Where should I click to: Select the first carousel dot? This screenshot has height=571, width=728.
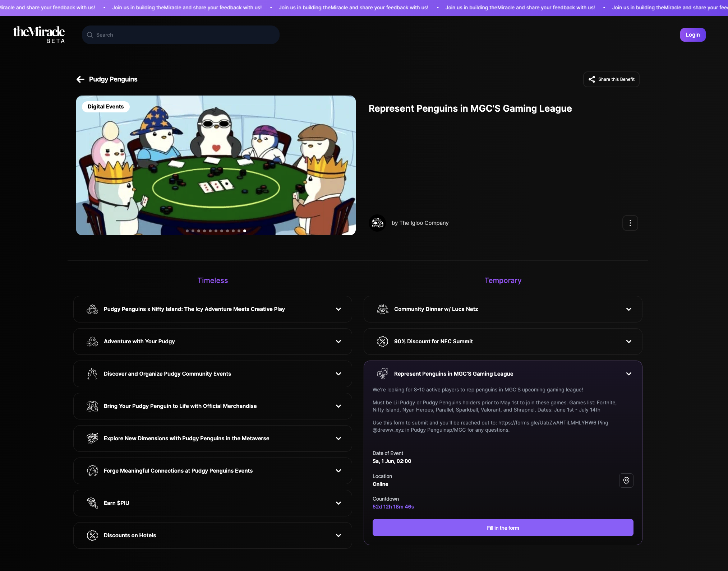pos(187,231)
